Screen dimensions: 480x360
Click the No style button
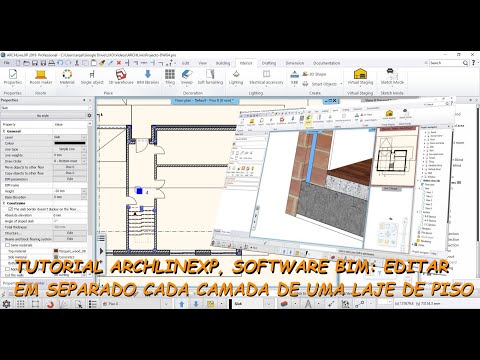pos(43,116)
